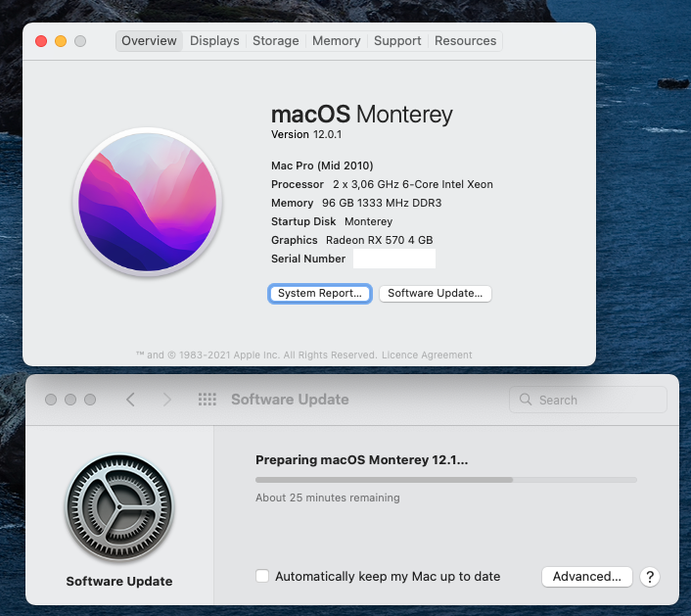The width and height of the screenshot is (691, 616).
Task: Click the Preparing macOS Monterey progress bar
Action: click(446, 480)
